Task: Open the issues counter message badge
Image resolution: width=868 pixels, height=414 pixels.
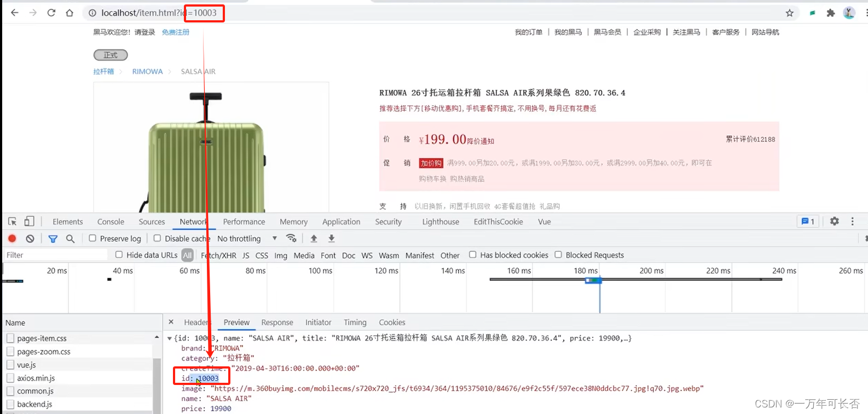Action: point(808,221)
